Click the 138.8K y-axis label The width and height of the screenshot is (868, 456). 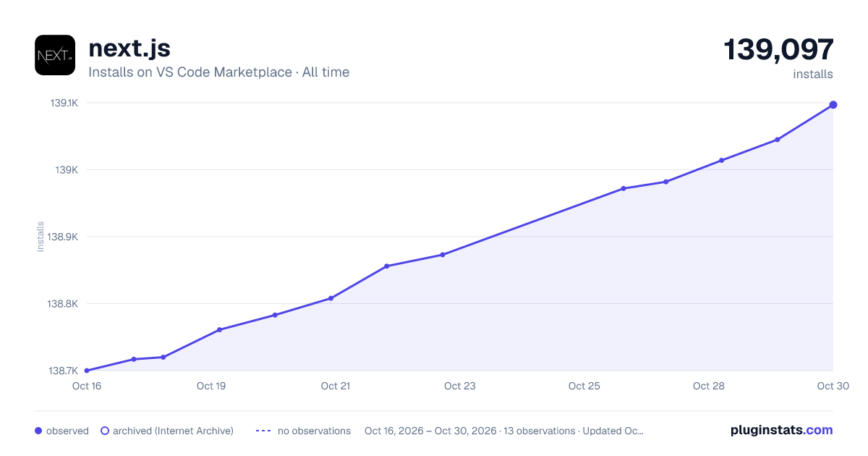(x=63, y=304)
